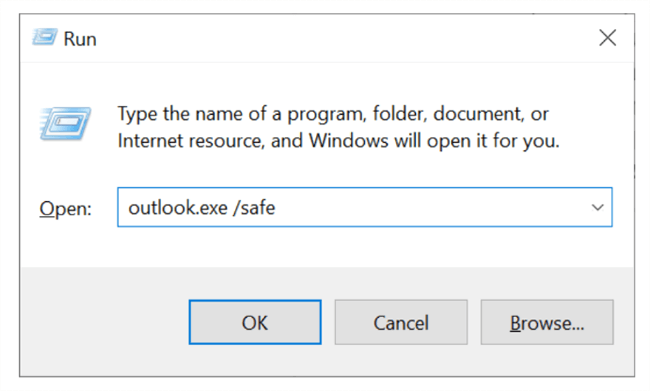Click the large Run program icon
650x391 pixels.
[65, 124]
